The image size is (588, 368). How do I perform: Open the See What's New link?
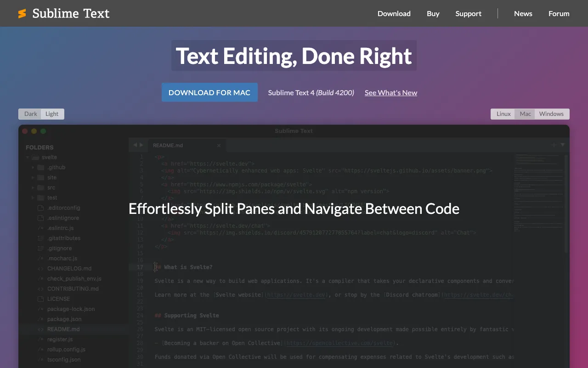pyautogui.click(x=390, y=92)
